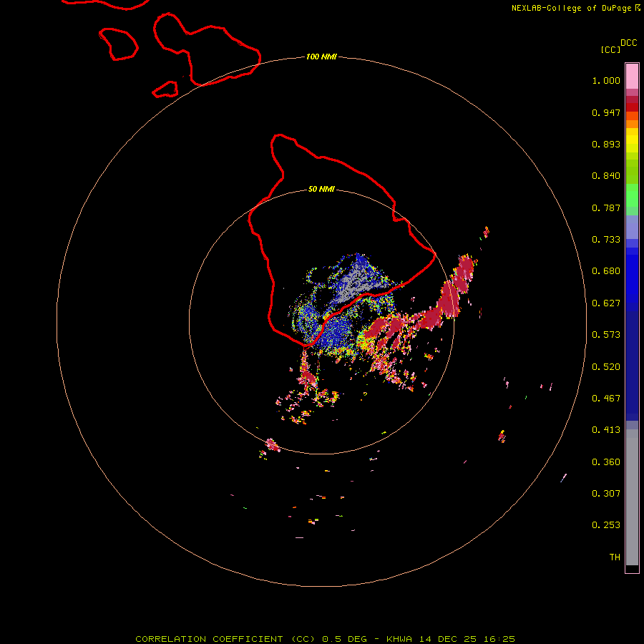Click the 0.467 color scale value
Screen dimensions: 644x644
coord(606,399)
